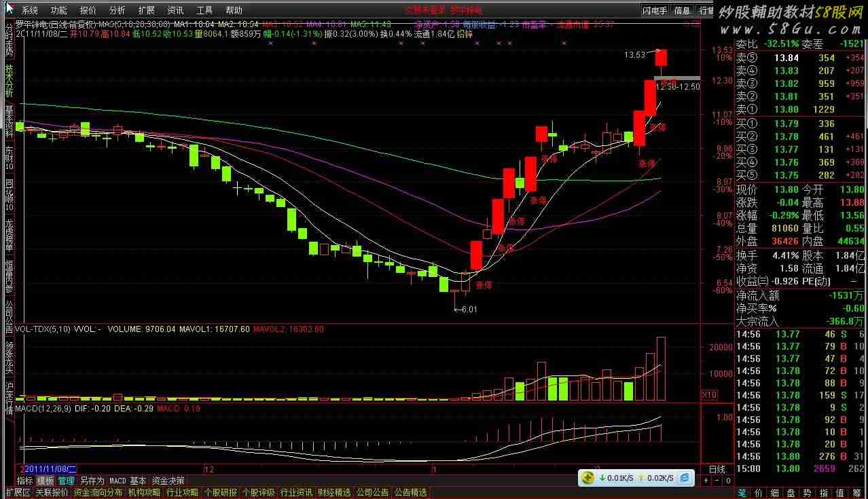
Task: Click the green circular network-speed widget icon
Action: (587, 478)
